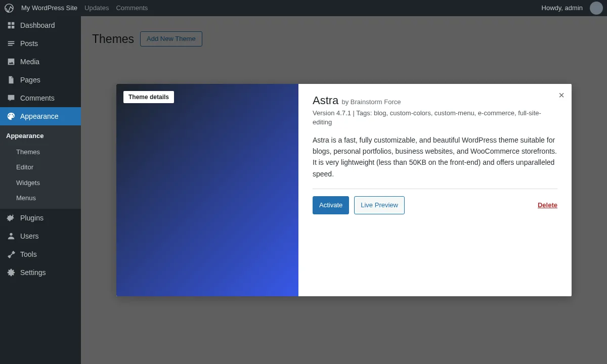Click the Settings gear icon
Screen dimensions: 607x364
tap(11, 272)
